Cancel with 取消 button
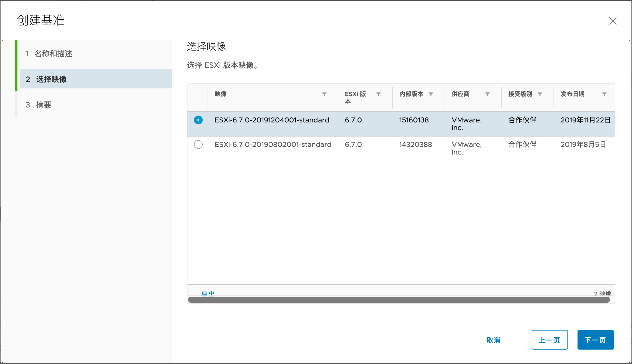The width and height of the screenshot is (632, 364). point(493,340)
